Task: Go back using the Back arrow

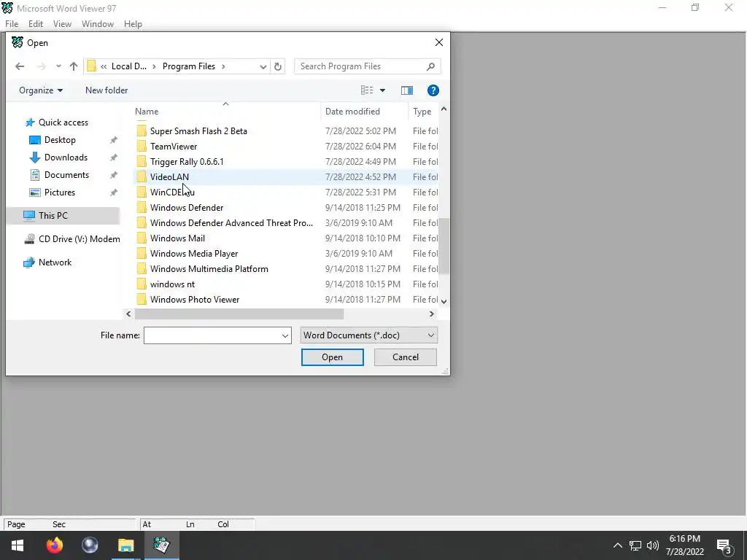Action: 20,66
